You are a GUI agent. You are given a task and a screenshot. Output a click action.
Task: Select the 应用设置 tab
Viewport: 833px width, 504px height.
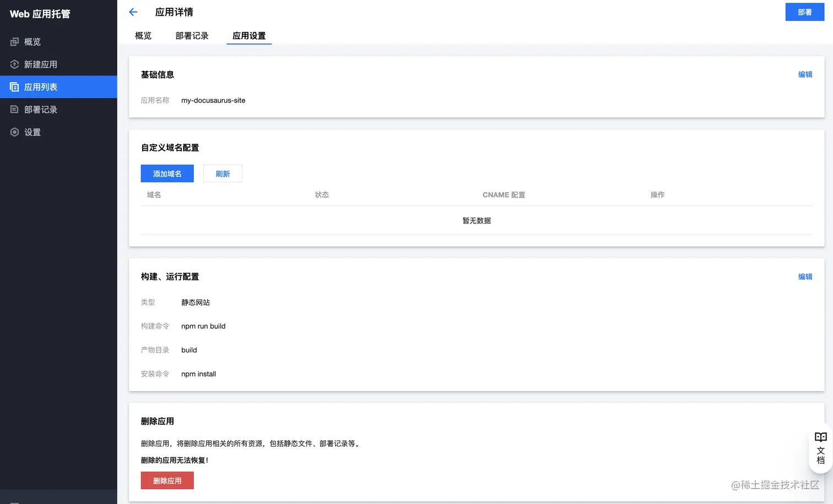click(249, 35)
